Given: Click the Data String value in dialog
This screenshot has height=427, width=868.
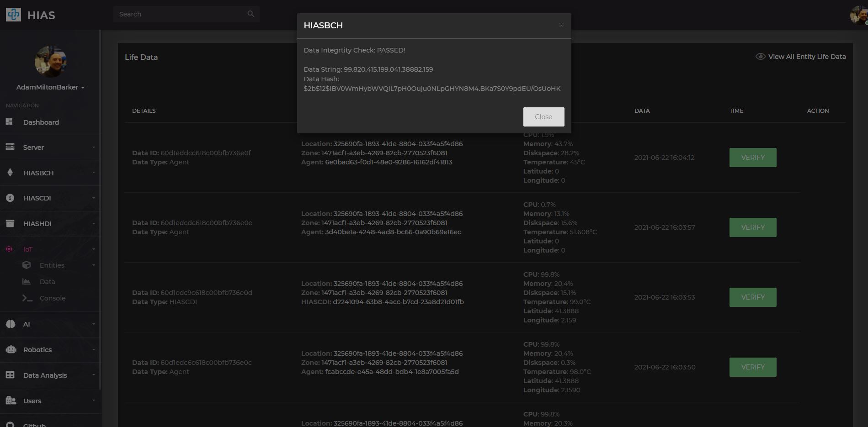Looking at the screenshot, I should pos(388,69).
